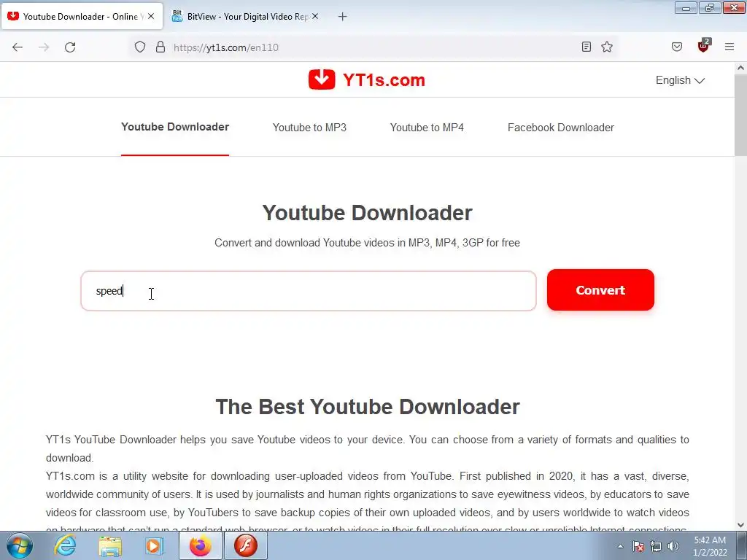Open Windows Explorer from taskbar
This screenshot has width=747, height=560.
[110, 546]
